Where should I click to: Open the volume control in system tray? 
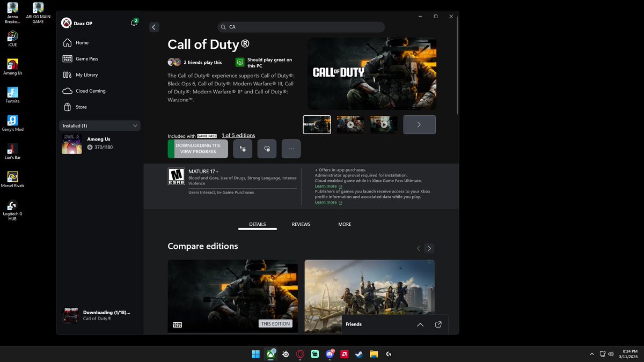coord(611,354)
